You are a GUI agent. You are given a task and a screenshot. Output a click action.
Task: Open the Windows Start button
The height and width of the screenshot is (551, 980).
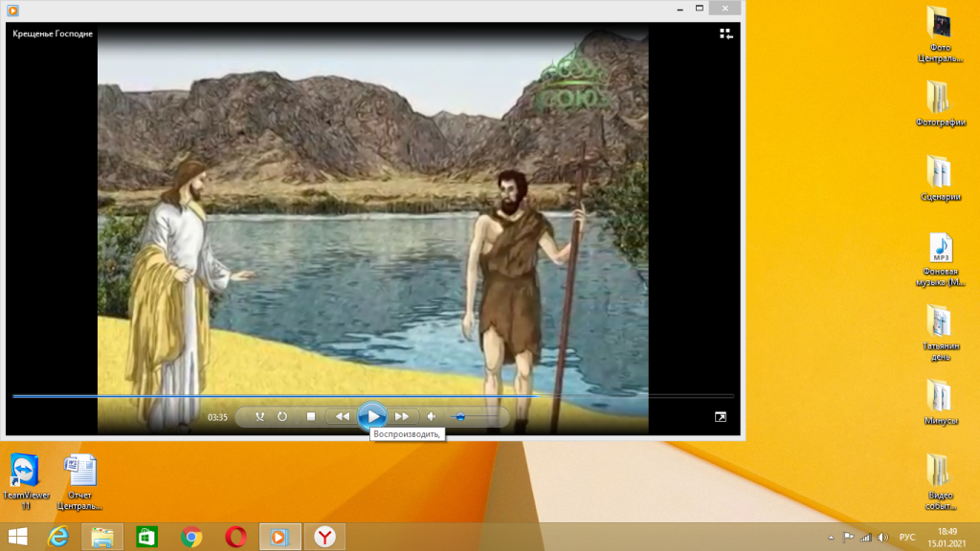17,537
